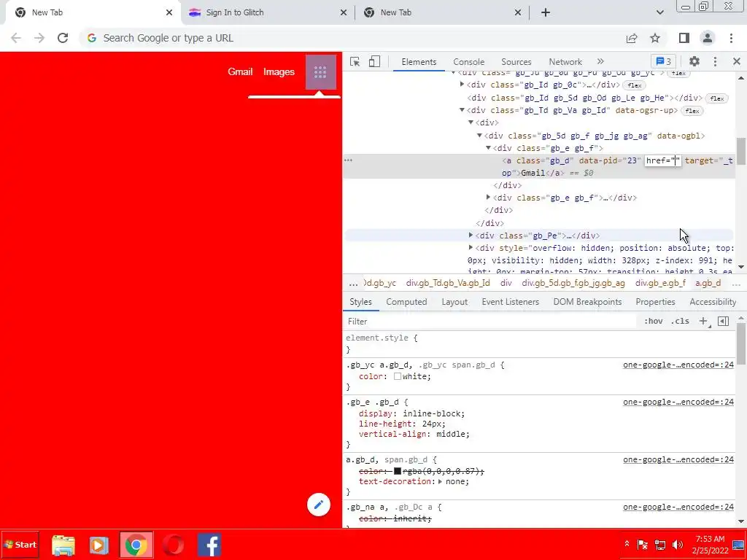This screenshot has height=560, width=747.
Task: Open Chrome three-dot menu
Action: coord(731,38)
